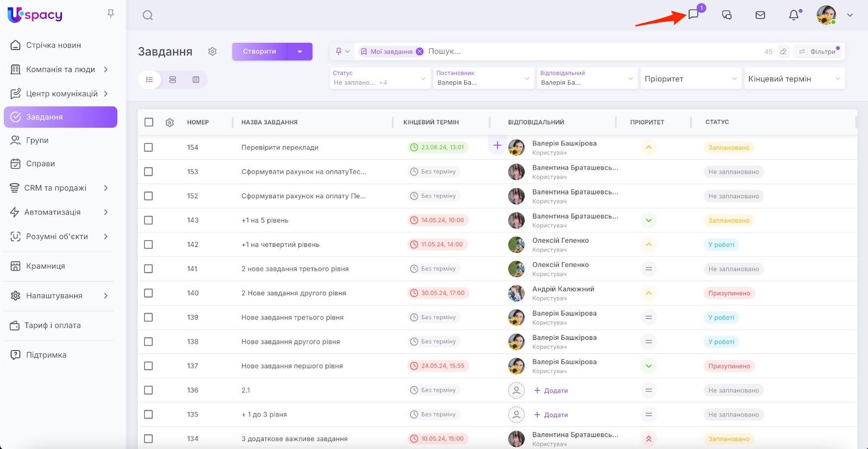
Task: Open Автоматизація menu item
Action: (x=60, y=212)
